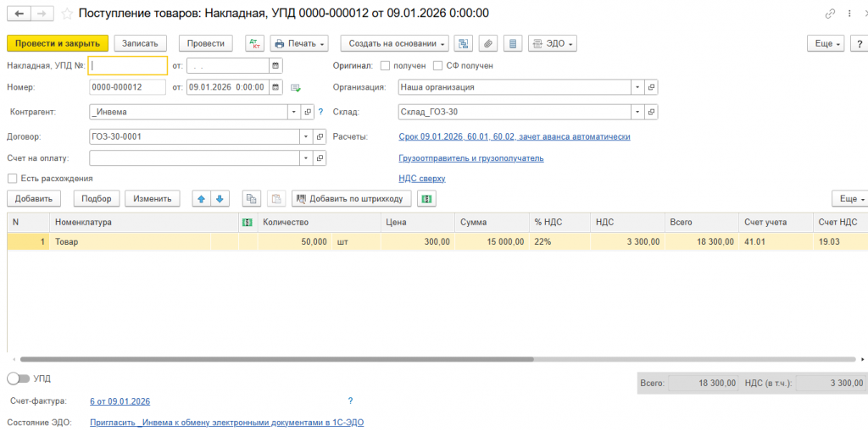Image resolution: width=868 pixels, height=431 pixels.
Task: Expand the Договор dropdown list
Action: click(x=306, y=136)
